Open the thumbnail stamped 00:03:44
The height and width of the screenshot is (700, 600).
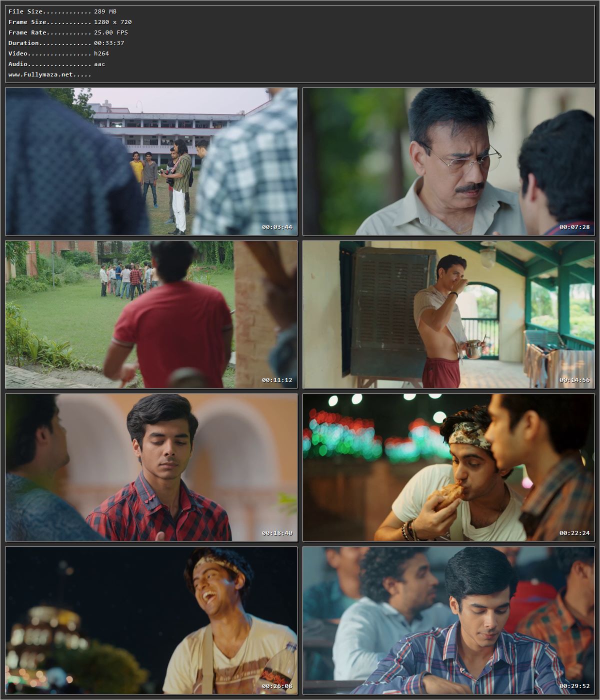tap(151, 161)
